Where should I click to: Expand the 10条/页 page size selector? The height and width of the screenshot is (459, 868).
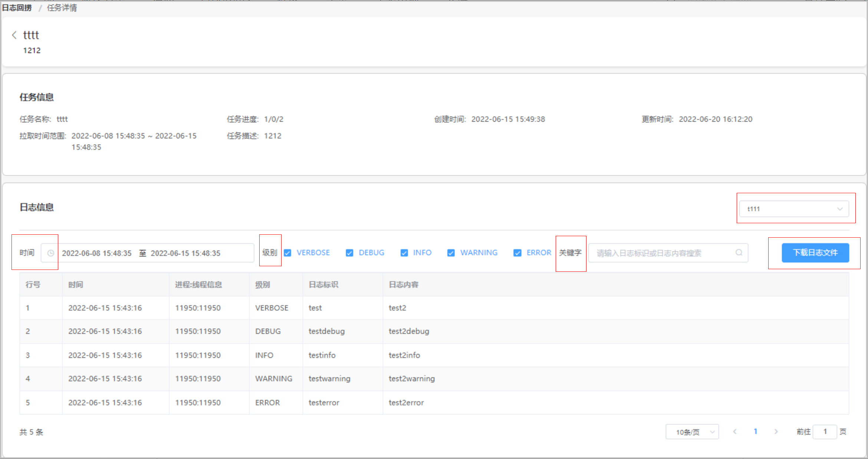692,432
